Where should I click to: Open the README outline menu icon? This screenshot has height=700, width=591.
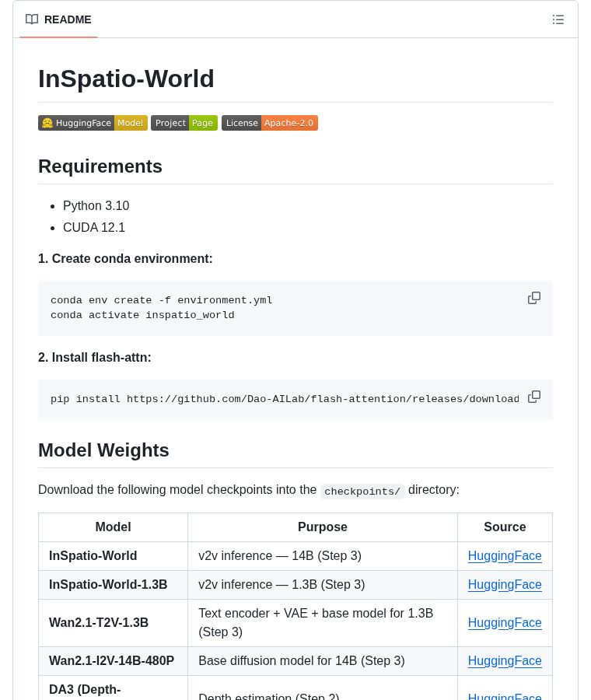coord(558,19)
